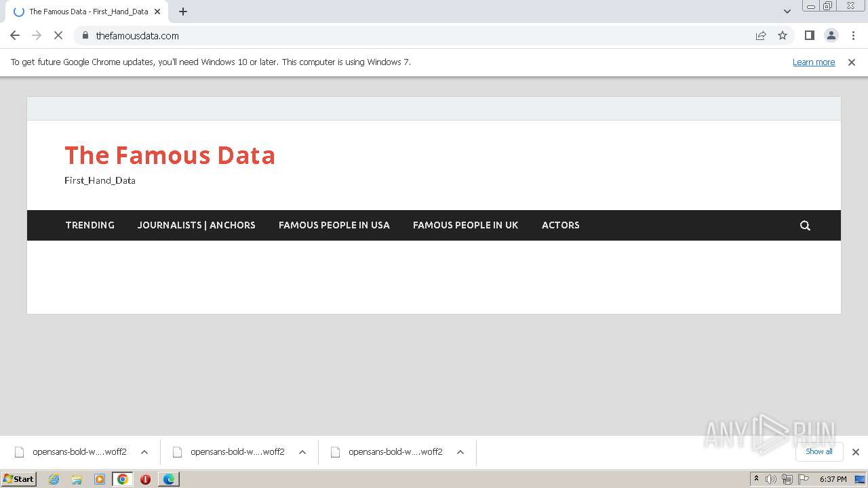The height and width of the screenshot is (488, 868).
Task: Stop loading the page
Action: point(58,35)
